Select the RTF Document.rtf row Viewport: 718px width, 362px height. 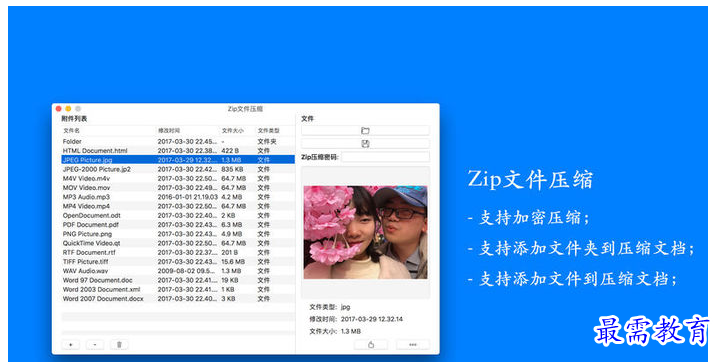pos(178,253)
